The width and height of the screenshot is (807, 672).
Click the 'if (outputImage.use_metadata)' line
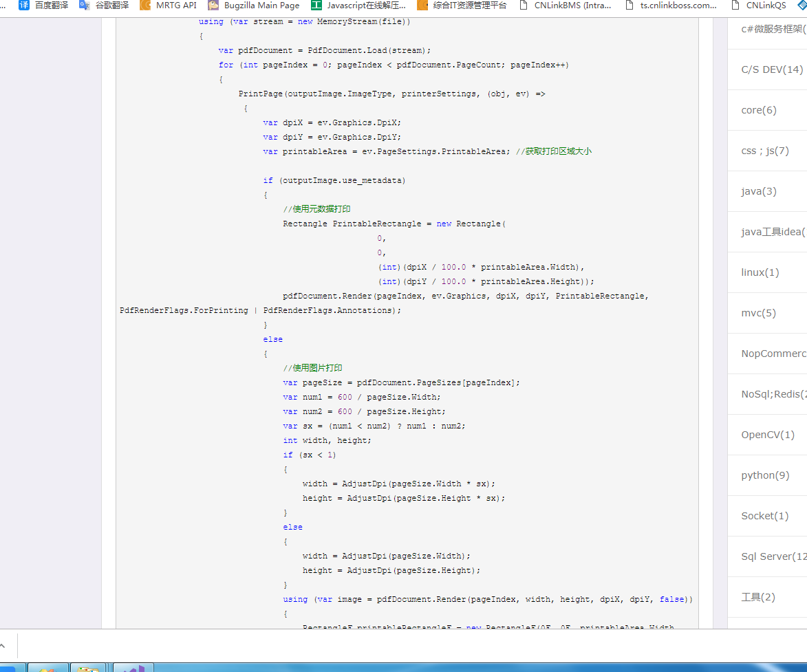(334, 181)
